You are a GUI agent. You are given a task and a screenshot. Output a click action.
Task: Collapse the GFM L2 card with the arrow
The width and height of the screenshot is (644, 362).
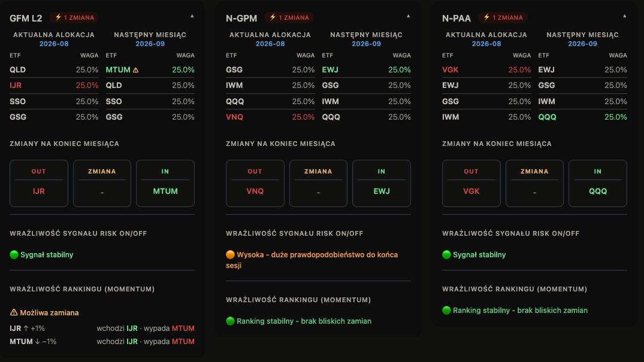click(x=192, y=16)
